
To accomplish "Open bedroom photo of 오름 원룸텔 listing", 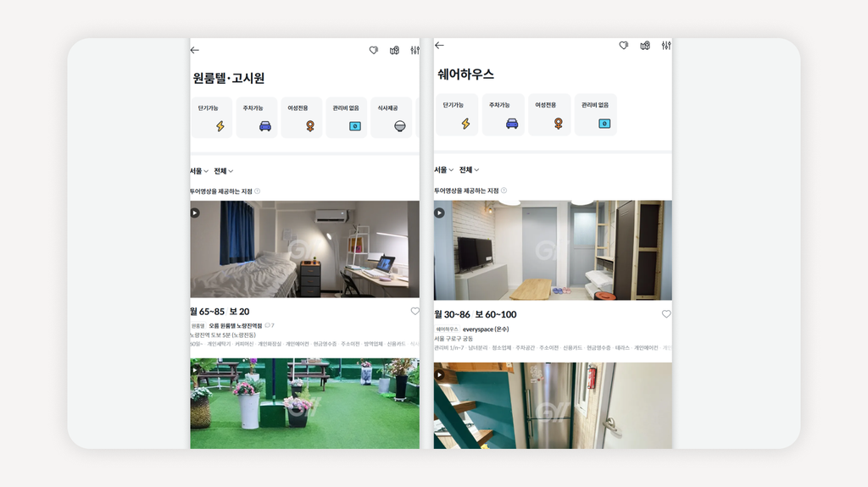I will coord(305,249).
